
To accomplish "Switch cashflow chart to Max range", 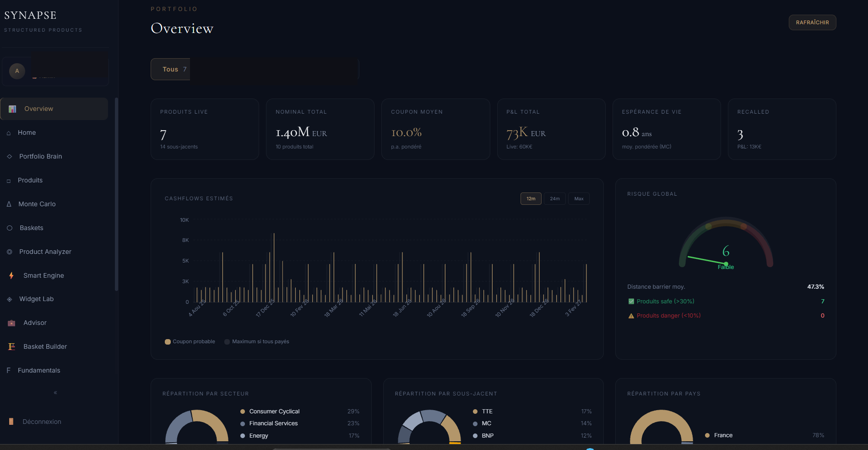I will click(579, 199).
